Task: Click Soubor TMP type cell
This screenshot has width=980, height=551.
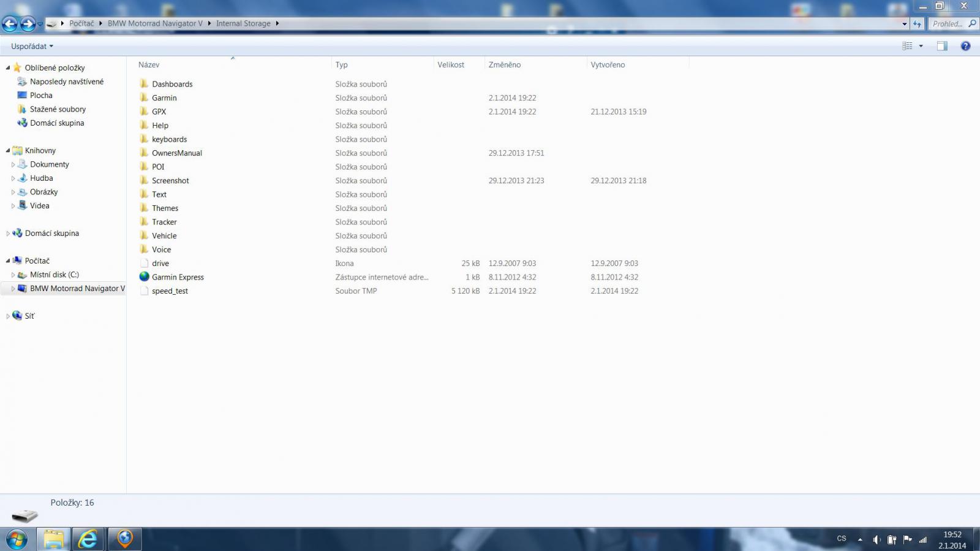Action: [x=356, y=291]
